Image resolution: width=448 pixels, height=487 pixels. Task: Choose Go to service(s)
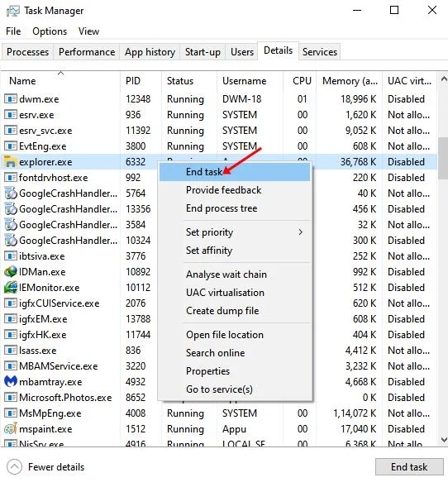click(x=235, y=389)
